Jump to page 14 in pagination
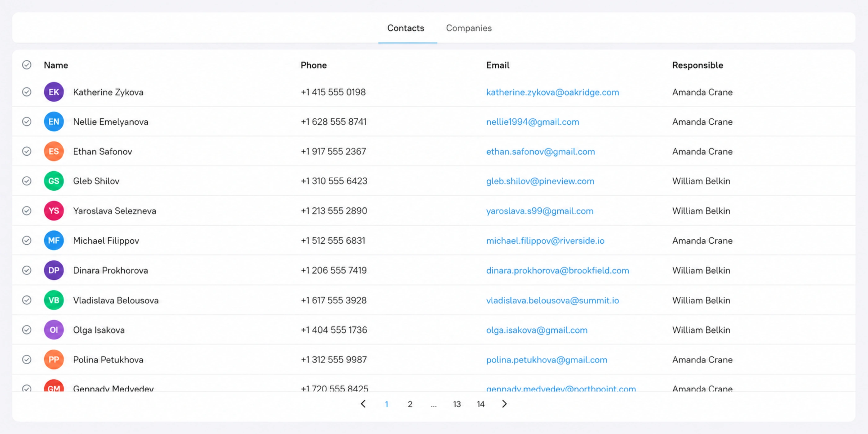The height and width of the screenshot is (434, 868). click(x=480, y=404)
